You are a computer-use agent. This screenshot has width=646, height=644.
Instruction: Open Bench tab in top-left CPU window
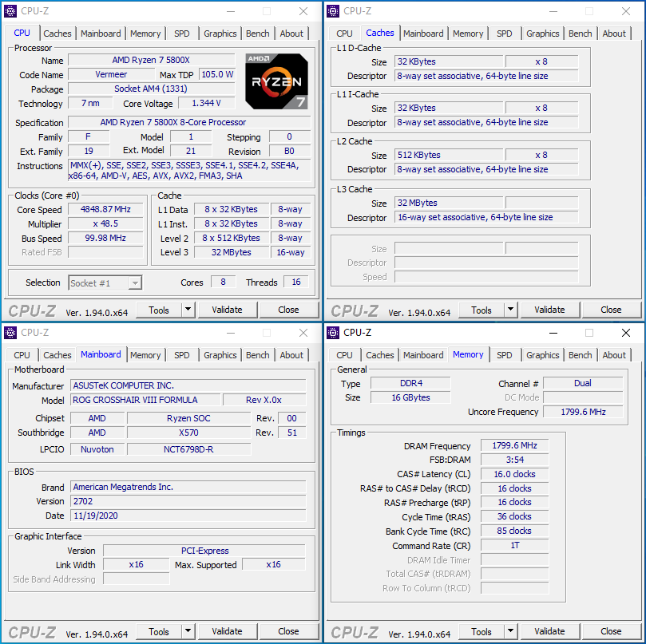pos(257,34)
